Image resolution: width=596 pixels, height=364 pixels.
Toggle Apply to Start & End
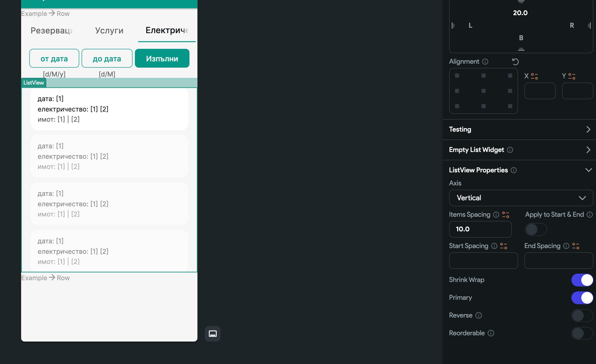tap(536, 230)
